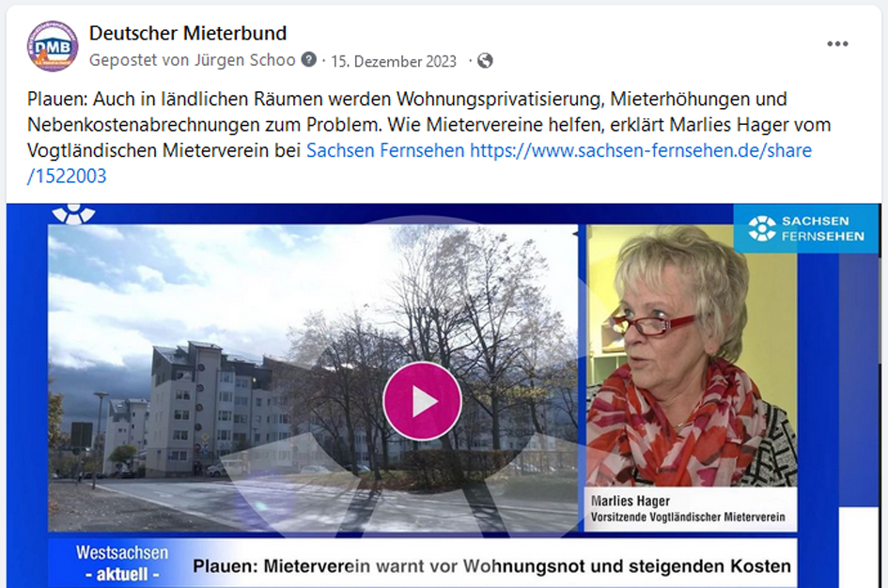
Task: Click the globe public audience icon
Action: [485, 60]
